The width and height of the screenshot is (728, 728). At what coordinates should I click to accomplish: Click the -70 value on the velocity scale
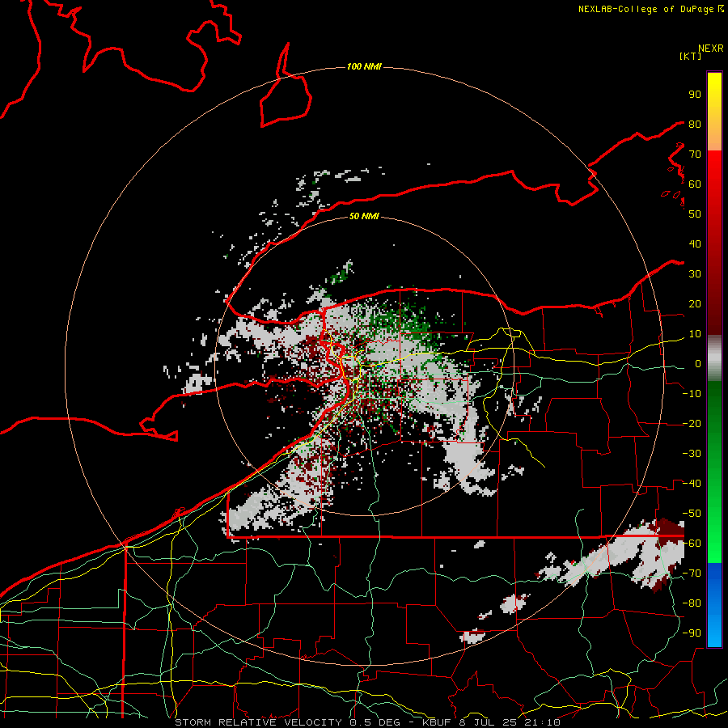click(x=692, y=574)
